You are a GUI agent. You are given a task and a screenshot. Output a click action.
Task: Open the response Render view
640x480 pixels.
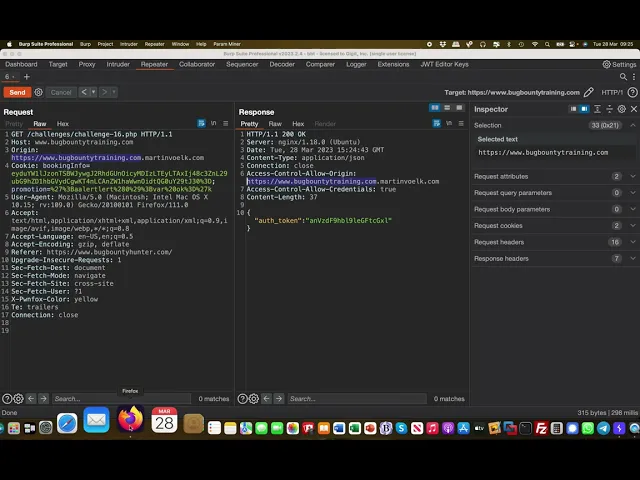325,124
